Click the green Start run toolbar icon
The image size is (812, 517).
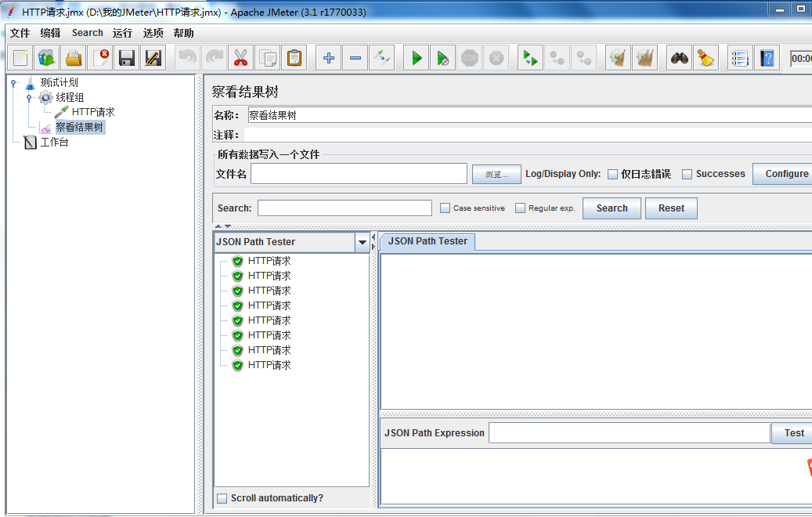click(x=417, y=57)
